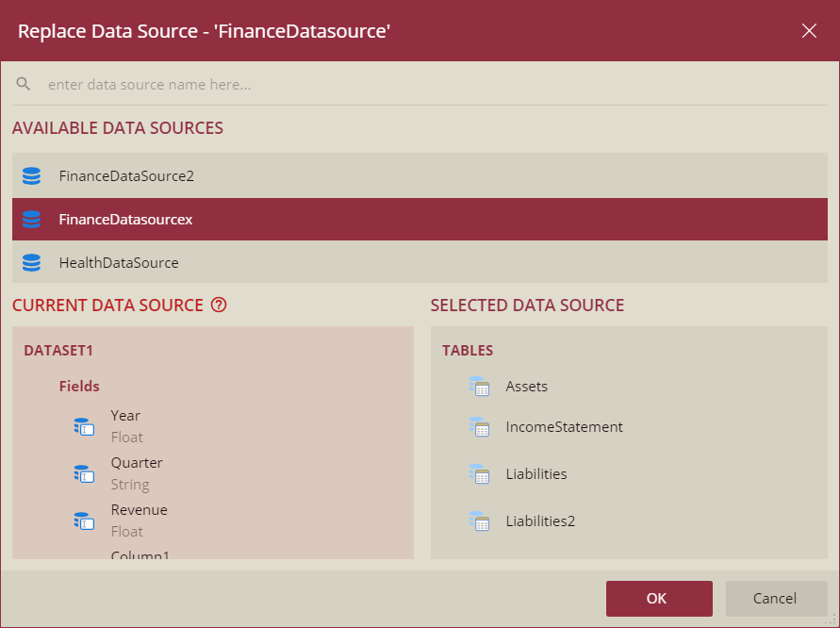Viewport: 840px width, 628px height.
Task: Select the FinanceDatasourcex data source row
Action: tap(420, 219)
